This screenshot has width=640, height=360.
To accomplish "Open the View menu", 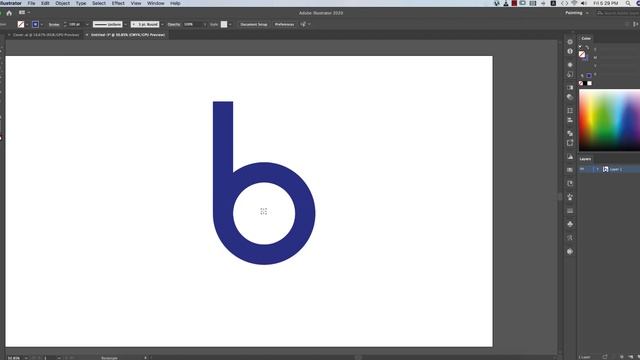I will click(136, 3).
